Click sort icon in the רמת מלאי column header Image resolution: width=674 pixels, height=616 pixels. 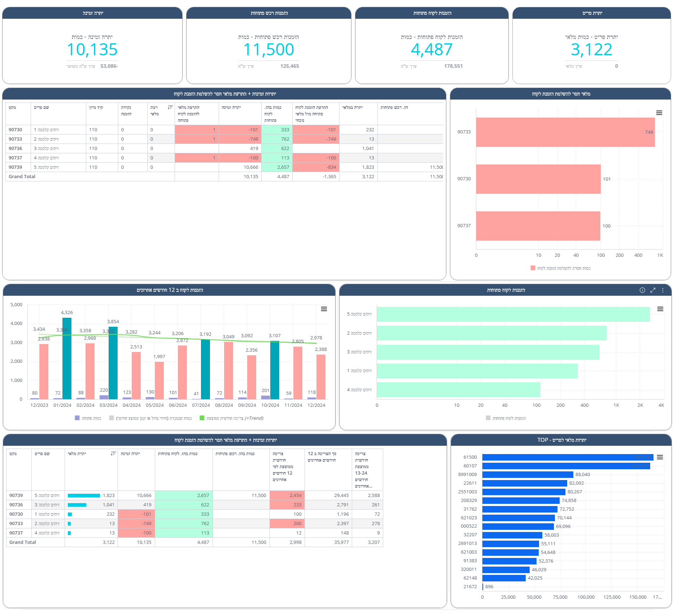click(x=170, y=107)
